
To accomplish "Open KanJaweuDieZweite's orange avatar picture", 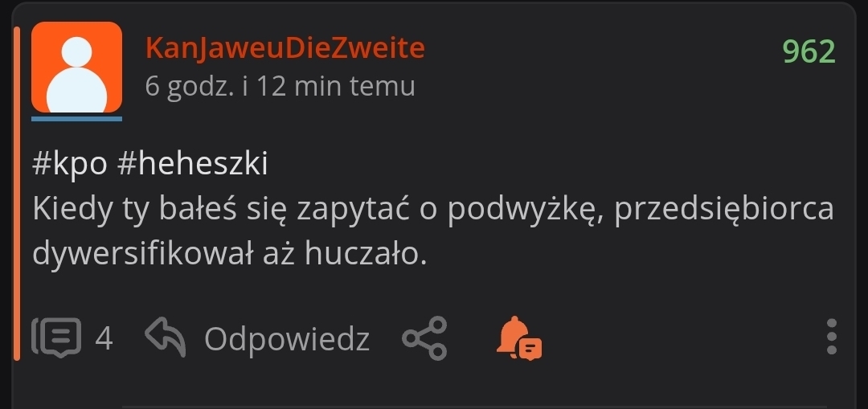I will [x=76, y=67].
